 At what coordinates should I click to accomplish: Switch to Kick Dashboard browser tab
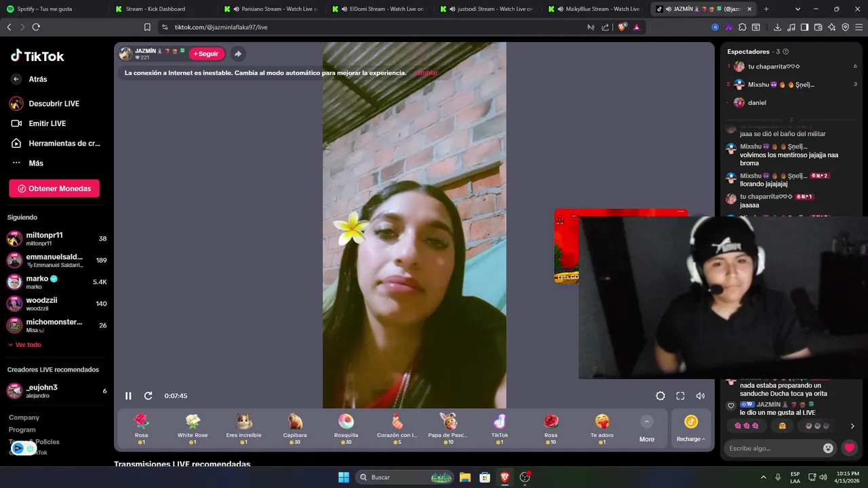[163, 9]
